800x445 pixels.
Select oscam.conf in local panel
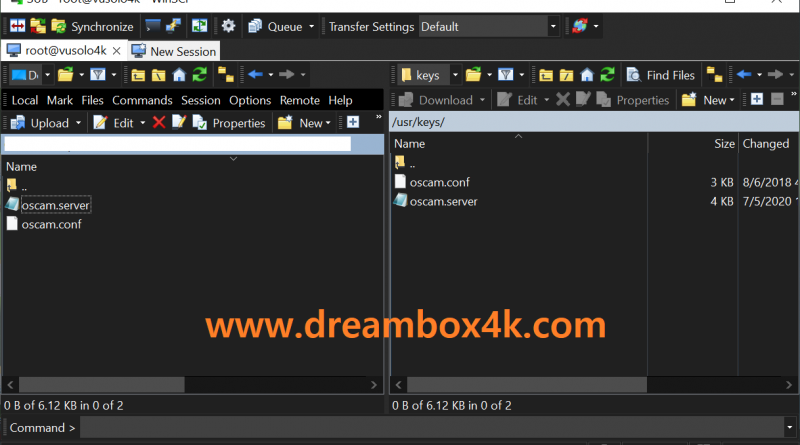(52, 224)
